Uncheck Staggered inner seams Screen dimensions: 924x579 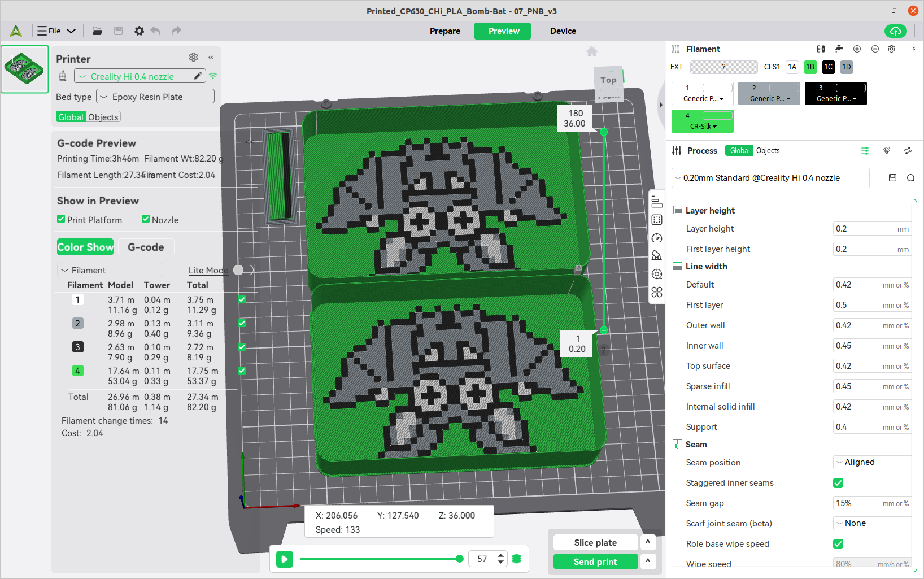tap(838, 483)
